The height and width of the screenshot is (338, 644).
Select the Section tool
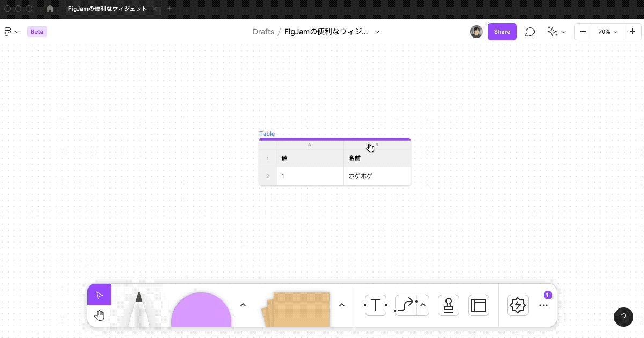tap(478, 305)
